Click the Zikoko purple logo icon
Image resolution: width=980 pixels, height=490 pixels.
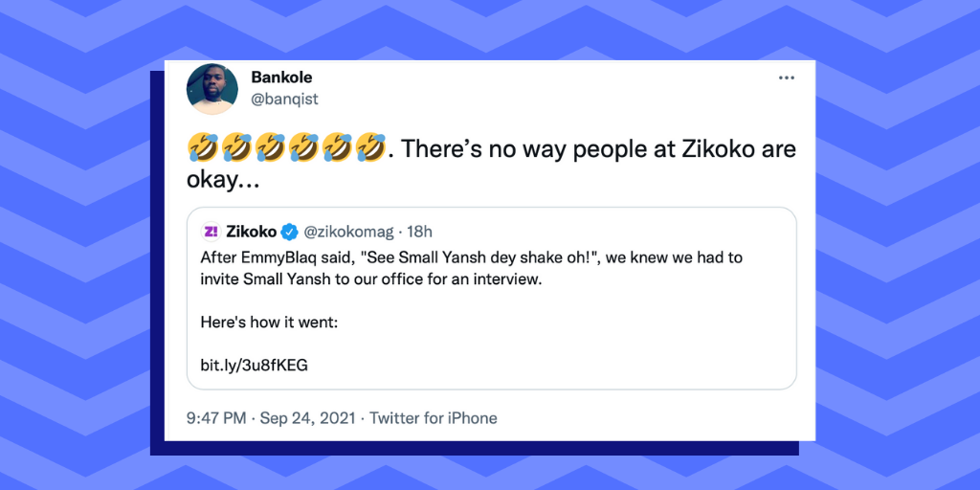click(x=211, y=231)
